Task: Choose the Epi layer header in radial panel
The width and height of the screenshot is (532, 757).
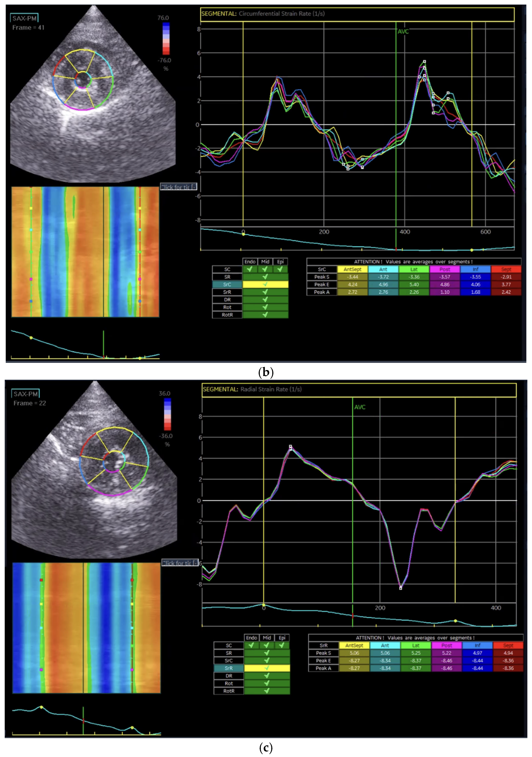Action: (x=282, y=638)
